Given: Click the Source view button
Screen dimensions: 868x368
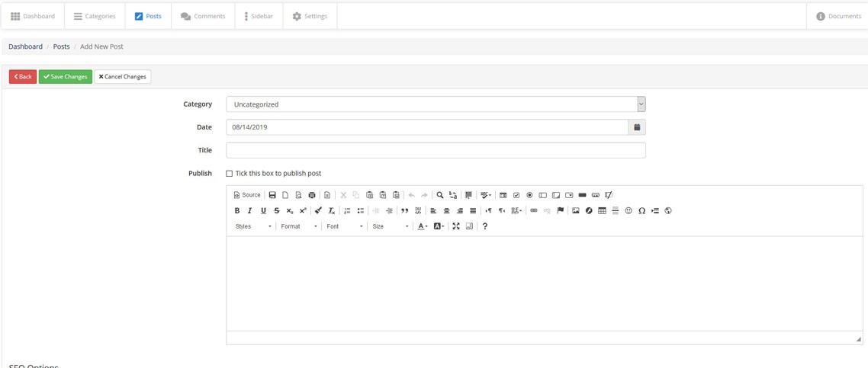Looking at the screenshot, I should point(247,195).
